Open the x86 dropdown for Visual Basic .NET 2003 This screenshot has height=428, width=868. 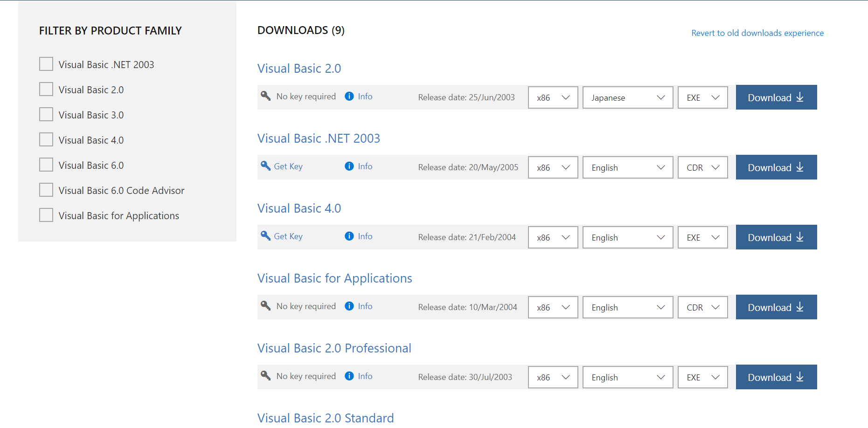point(553,167)
